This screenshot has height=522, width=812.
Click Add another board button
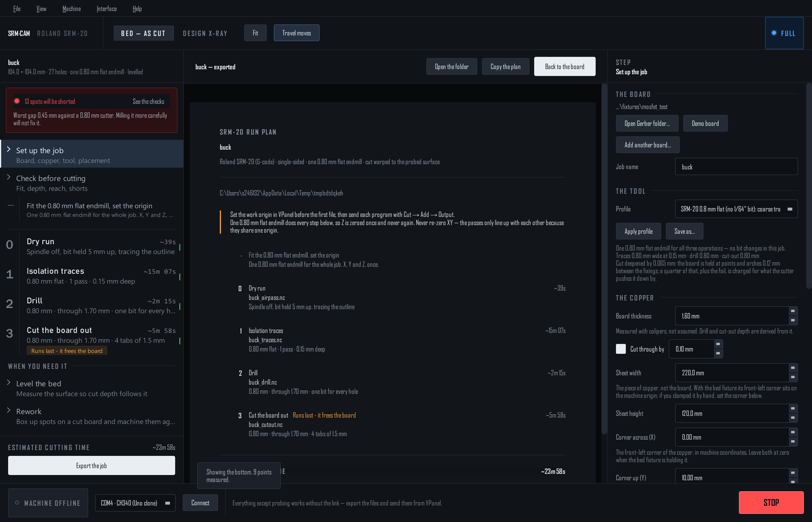[x=648, y=145]
